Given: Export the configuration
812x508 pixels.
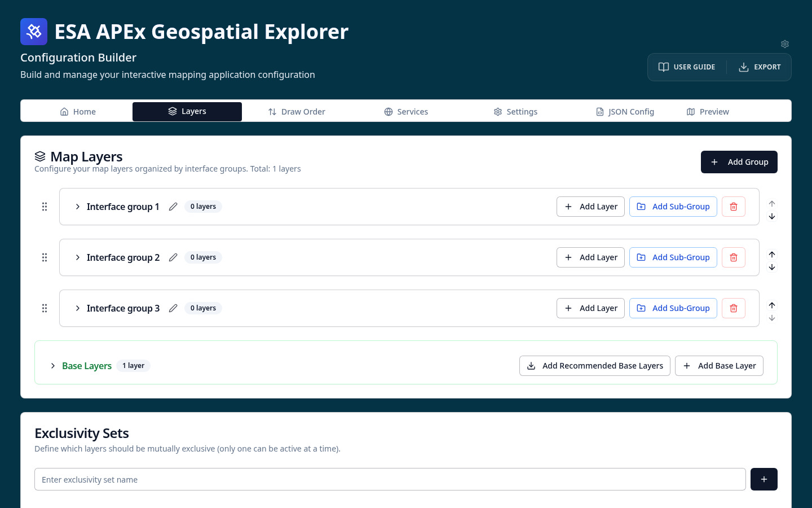Looking at the screenshot, I should click(x=760, y=67).
